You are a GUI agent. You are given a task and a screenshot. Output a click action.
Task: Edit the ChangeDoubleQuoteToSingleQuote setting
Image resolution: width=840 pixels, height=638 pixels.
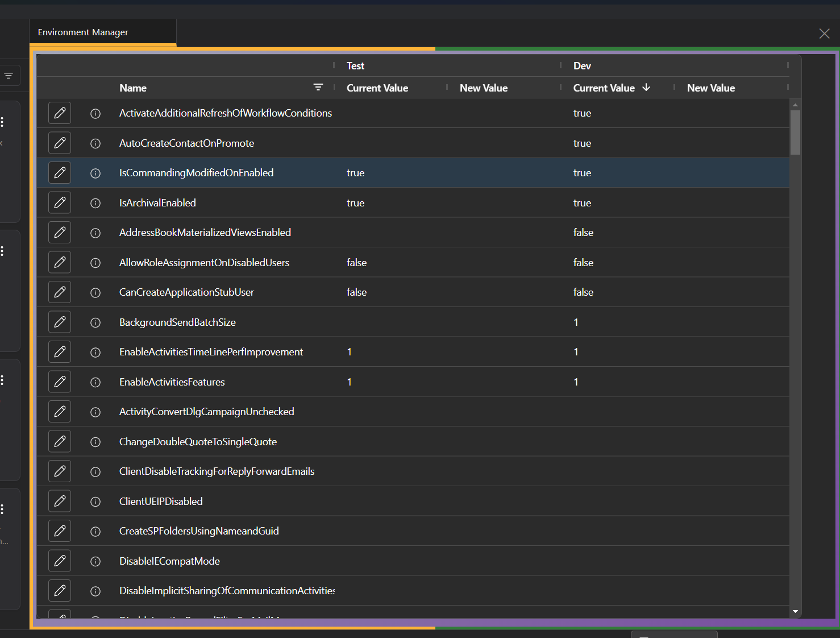point(60,441)
